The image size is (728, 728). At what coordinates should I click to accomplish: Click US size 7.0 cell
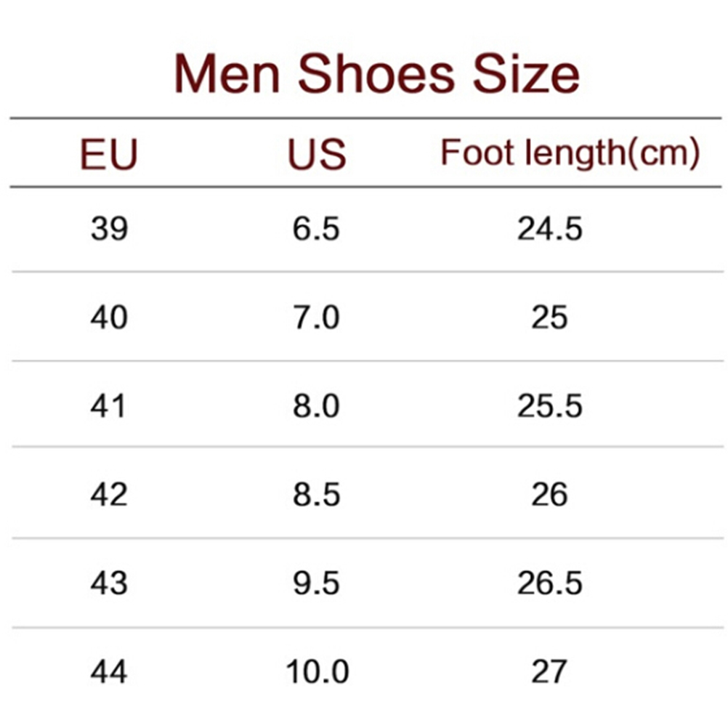coord(316,318)
